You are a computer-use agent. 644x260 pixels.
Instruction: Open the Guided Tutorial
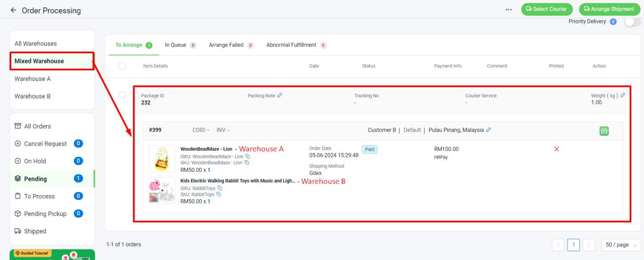33,253
